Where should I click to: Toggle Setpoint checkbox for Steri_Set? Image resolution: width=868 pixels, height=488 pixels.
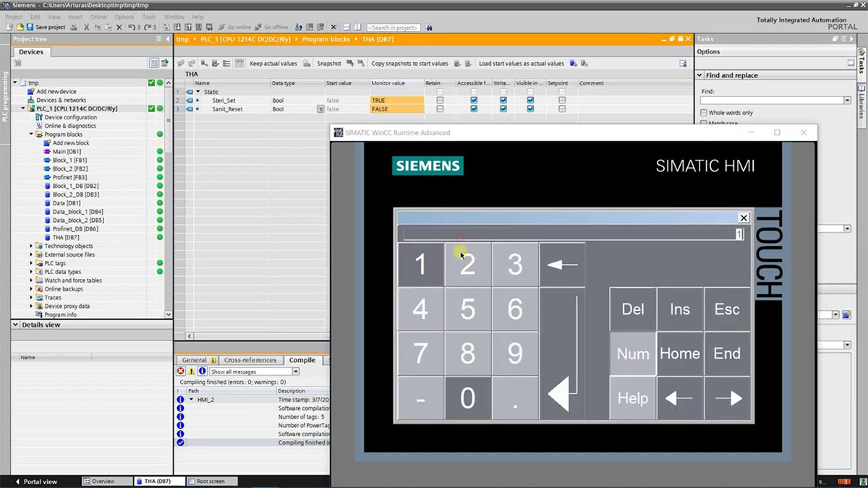point(562,100)
